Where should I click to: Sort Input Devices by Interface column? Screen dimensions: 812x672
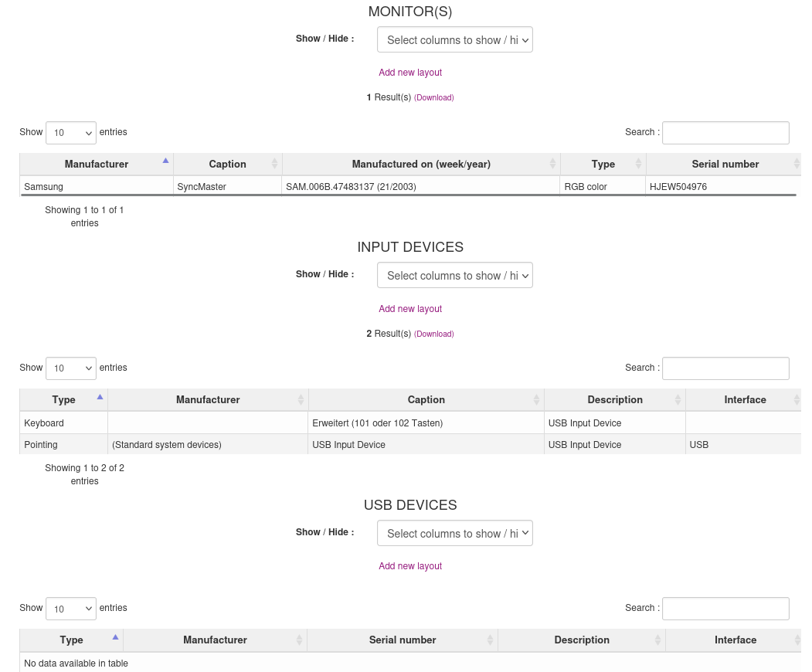(745, 399)
